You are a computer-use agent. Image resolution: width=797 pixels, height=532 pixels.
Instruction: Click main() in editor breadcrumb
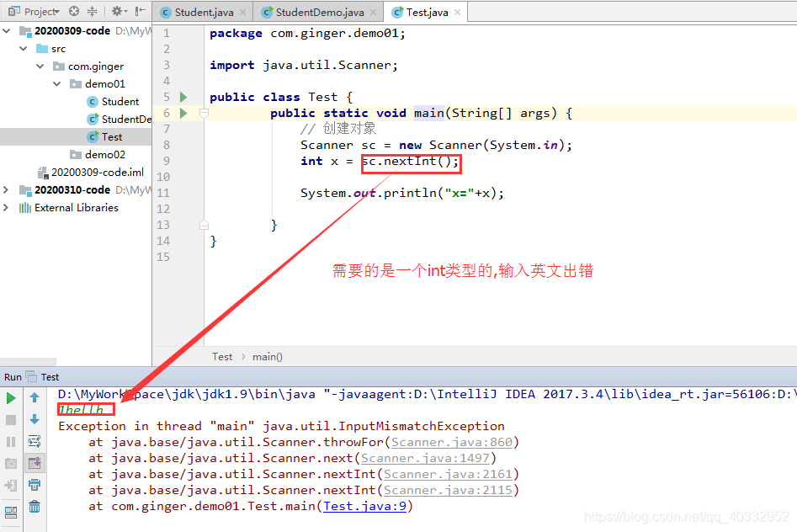click(268, 357)
